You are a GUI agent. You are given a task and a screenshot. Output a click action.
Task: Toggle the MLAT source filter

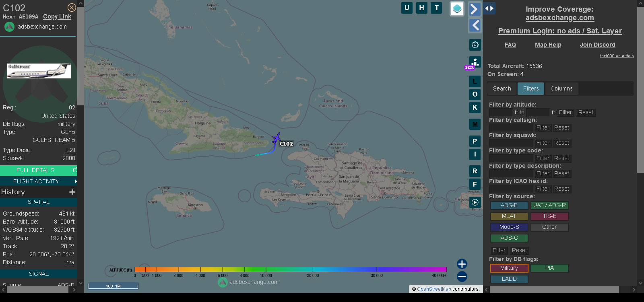point(509,216)
